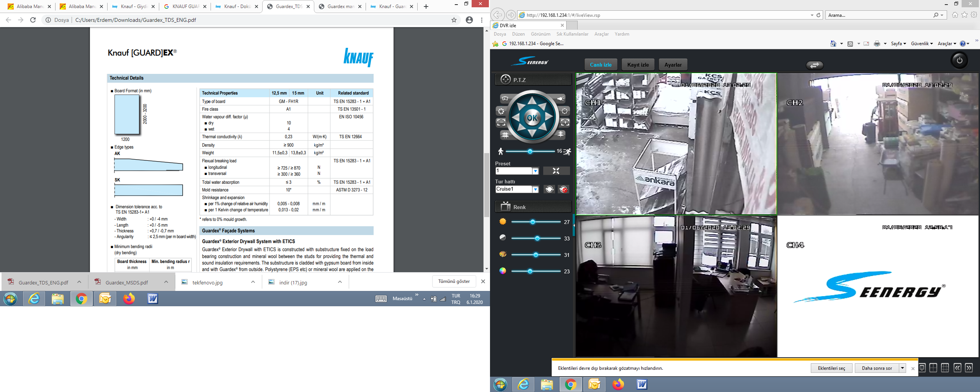Expand Daha sonra sor dropdown arrow
Viewport: 980px width, 392px height.
(902, 368)
